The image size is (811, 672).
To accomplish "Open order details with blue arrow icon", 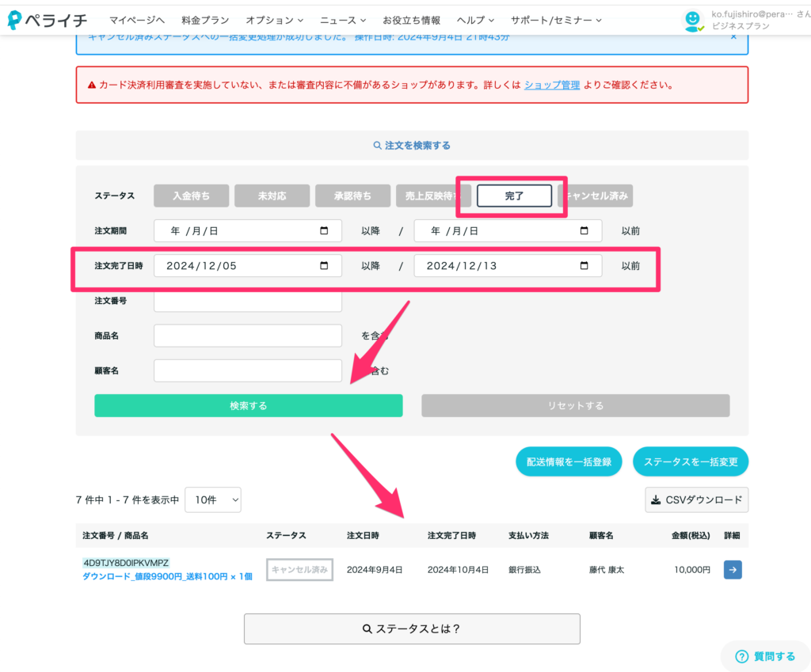I will [x=733, y=570].
